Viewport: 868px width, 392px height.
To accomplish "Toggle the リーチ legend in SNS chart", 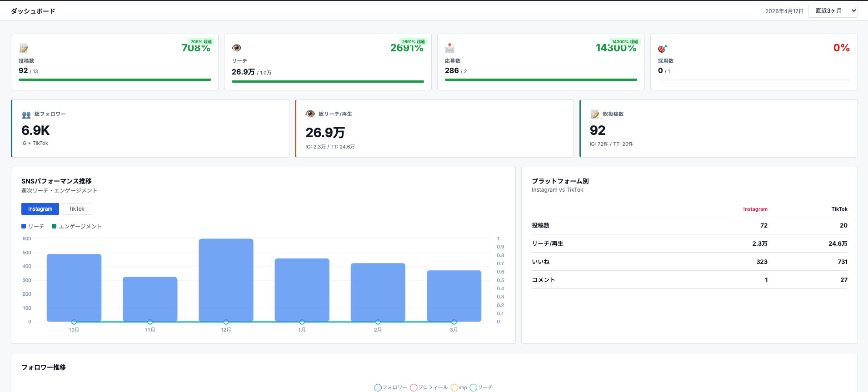I will pyautogui.click(x=33, y=226).
